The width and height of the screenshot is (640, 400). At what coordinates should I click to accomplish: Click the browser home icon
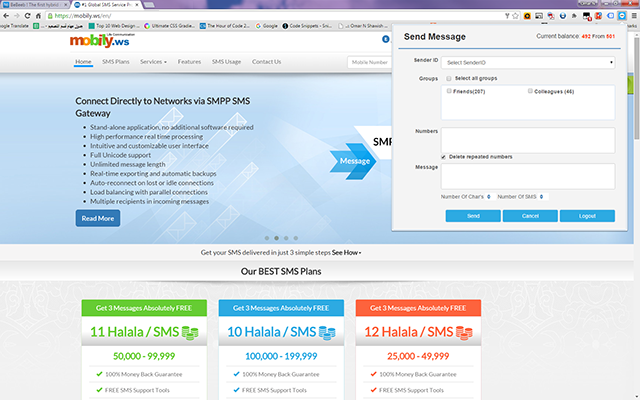(x=38, y=16)
